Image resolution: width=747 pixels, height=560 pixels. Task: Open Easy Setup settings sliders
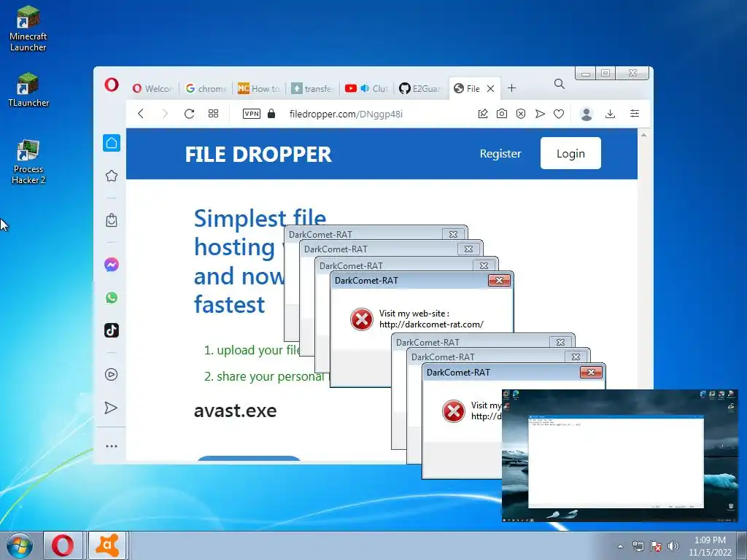pyautogui.click(x=635, y=114)
